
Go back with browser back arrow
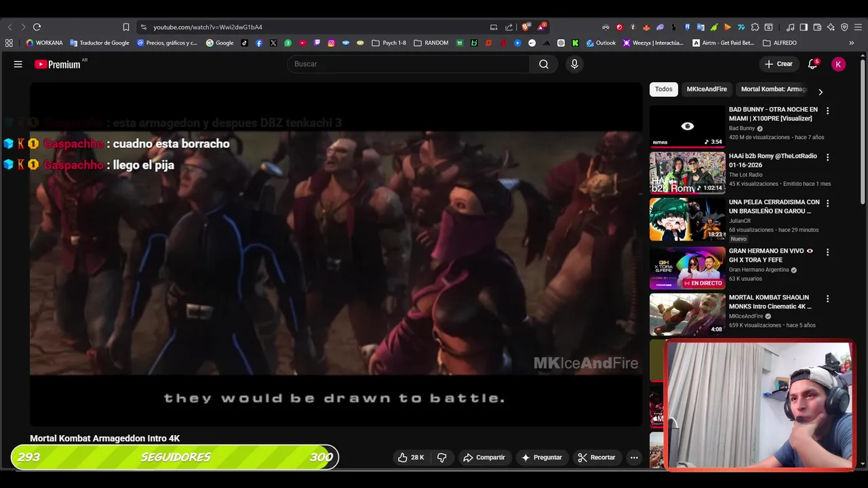pos(9,27)
